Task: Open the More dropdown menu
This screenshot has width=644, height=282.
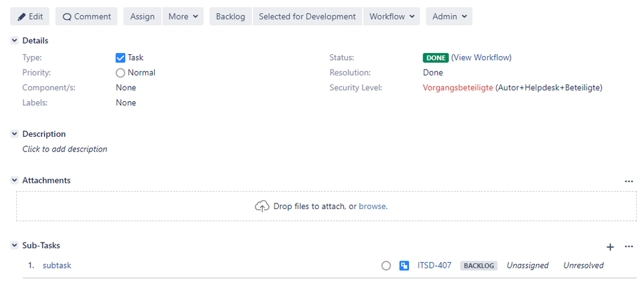Action: (x=183, y=17)
